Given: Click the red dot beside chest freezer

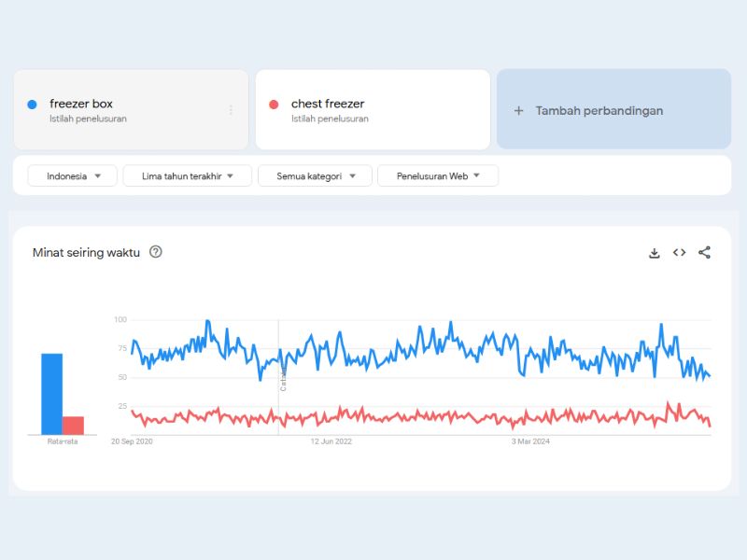Looking at the screenshot, I should (274, 105).
